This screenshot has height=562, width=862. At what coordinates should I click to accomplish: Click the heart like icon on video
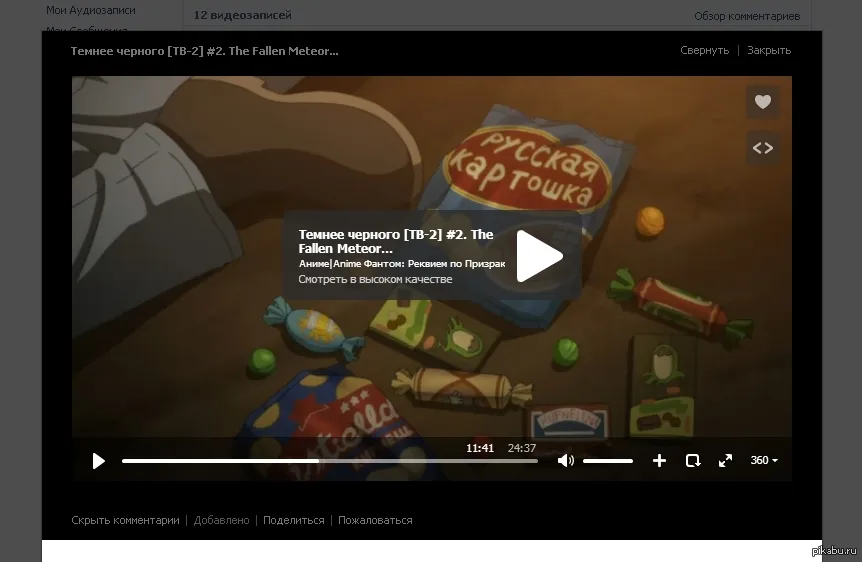[x=762, y=102]
